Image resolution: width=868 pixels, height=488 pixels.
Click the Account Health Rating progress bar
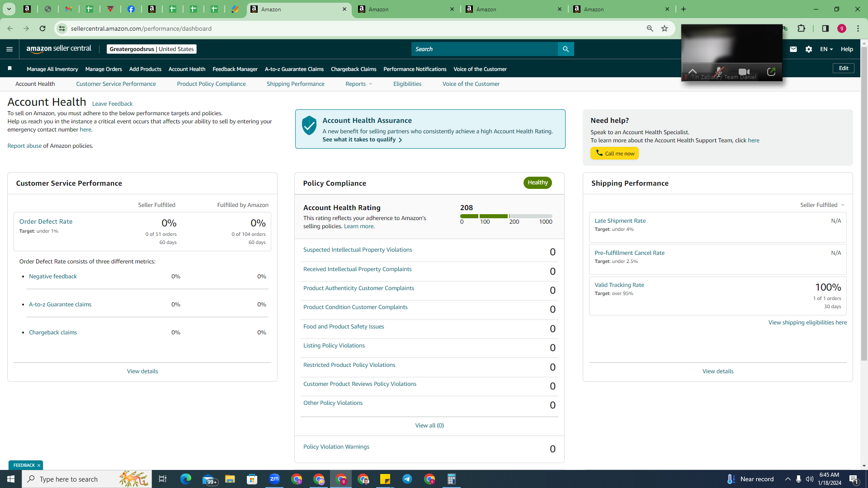click(x=506, y=216)
